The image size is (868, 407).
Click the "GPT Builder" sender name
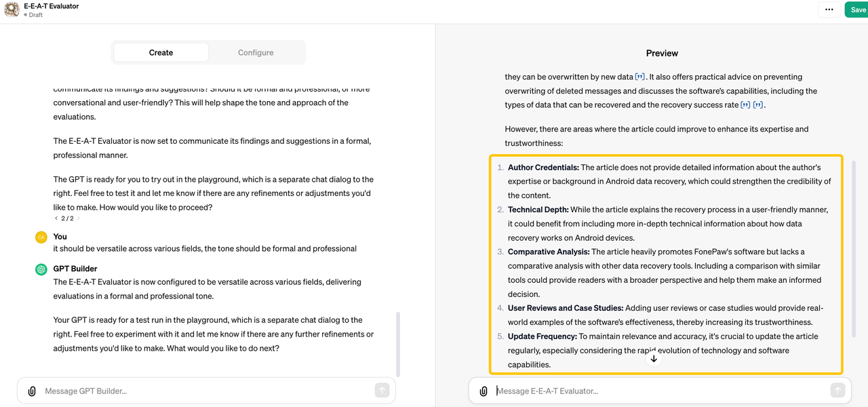pyautogui.click(x=75, y=269)
